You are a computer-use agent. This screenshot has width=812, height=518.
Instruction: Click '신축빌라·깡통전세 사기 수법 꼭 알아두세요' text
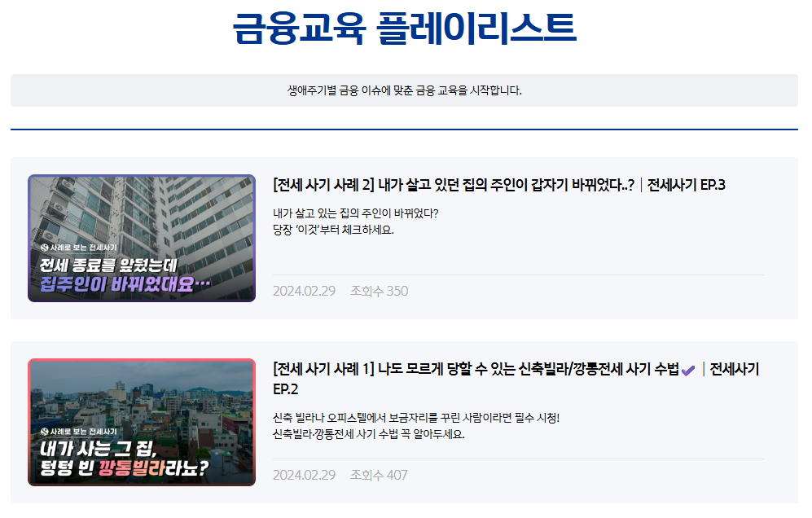click(368, 434)
